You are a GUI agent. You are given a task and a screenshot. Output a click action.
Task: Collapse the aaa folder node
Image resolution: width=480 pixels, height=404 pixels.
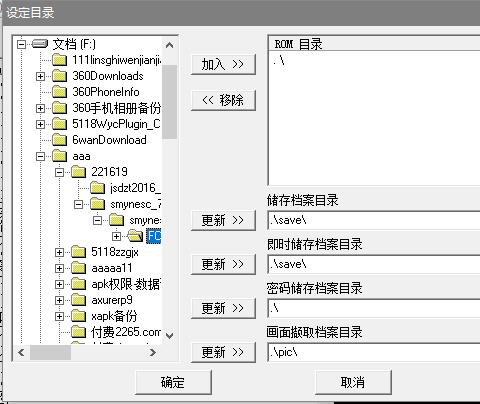(x=40, y=156)
